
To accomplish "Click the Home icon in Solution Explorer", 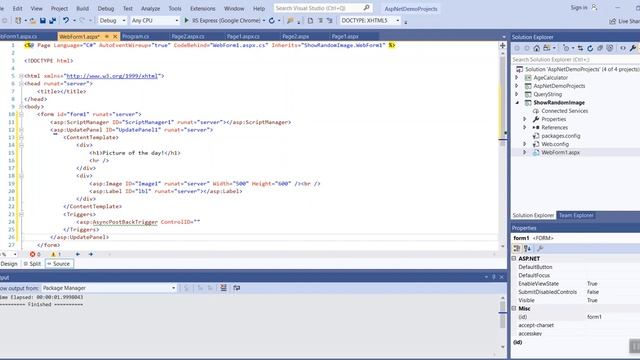I will tap(536, 48).
